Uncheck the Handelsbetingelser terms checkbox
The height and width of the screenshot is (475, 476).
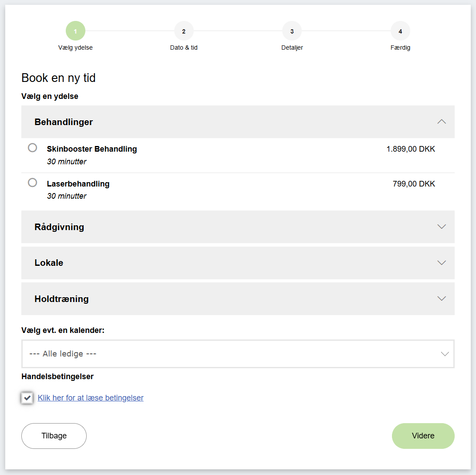click(x=27, y=397)
